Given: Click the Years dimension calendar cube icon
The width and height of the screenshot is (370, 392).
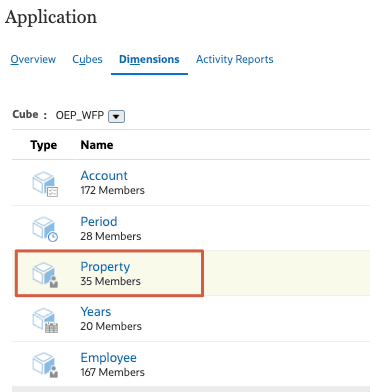Looking at the screenshot, I should 45,320.
